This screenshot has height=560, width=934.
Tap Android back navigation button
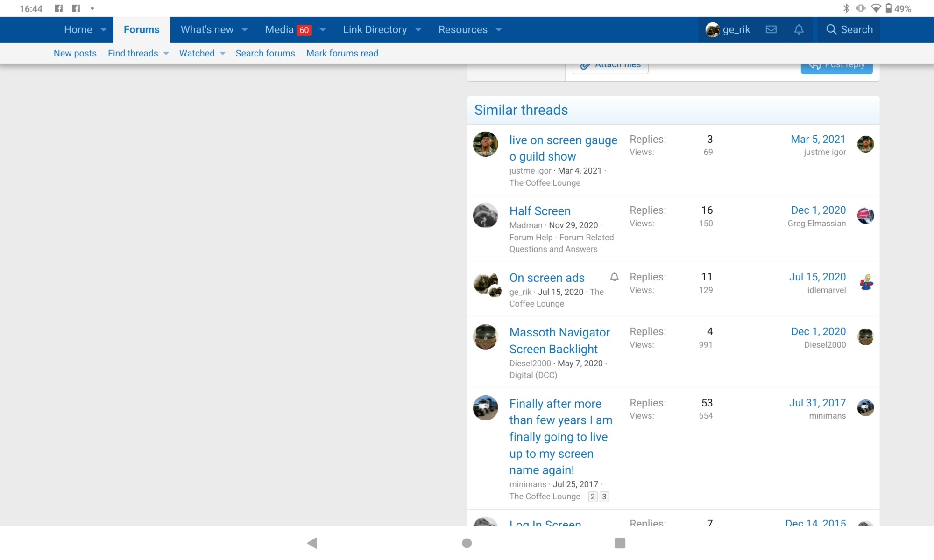(312, 543)
